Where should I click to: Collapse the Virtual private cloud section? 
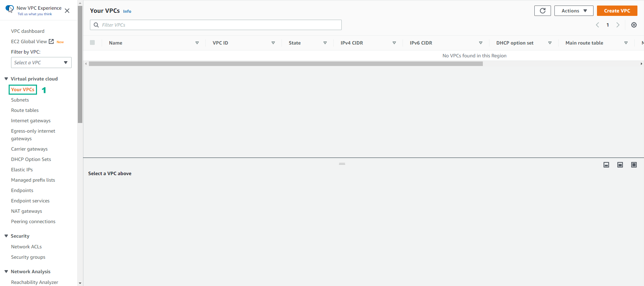[x=6, y=79]
